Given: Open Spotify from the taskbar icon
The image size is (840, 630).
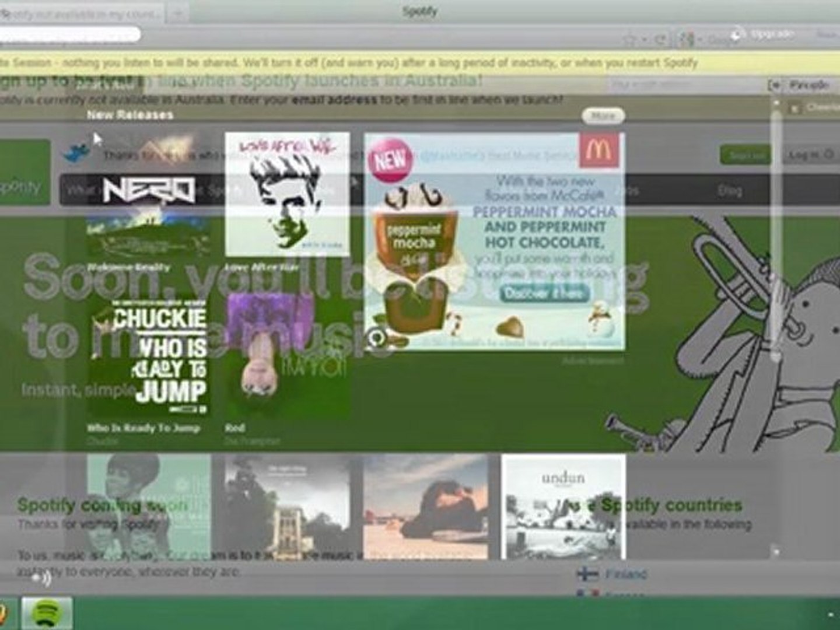Looking at the screenshot, I should [47, 614].
